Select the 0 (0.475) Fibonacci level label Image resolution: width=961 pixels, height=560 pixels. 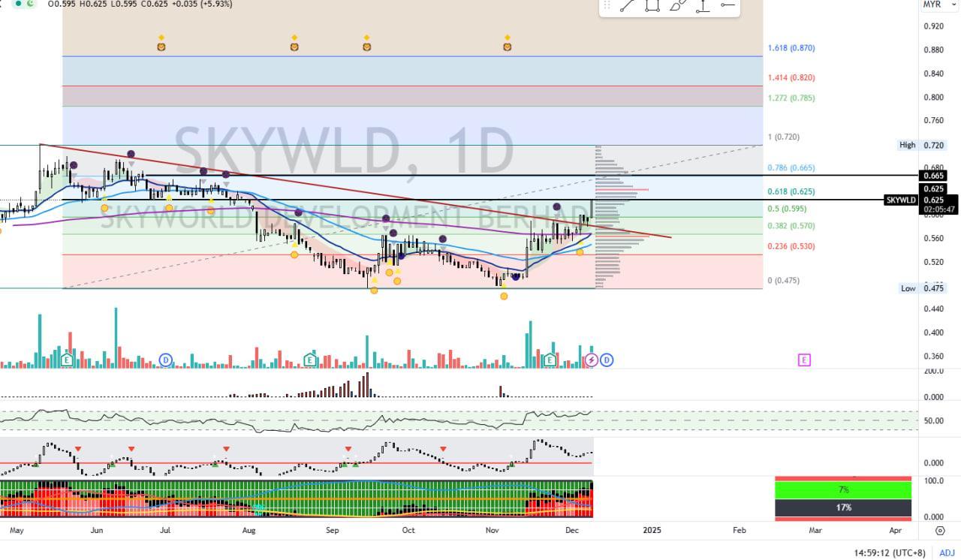[784, 281]
